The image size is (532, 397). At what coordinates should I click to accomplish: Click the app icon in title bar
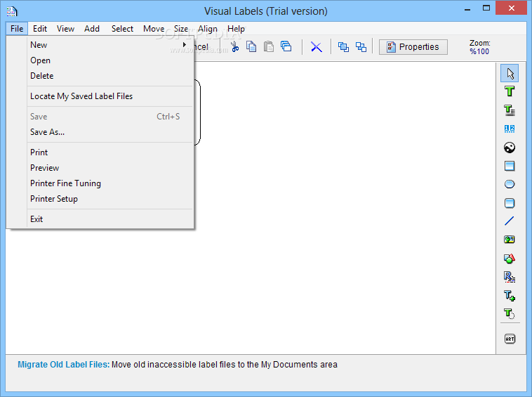(12, 11)
